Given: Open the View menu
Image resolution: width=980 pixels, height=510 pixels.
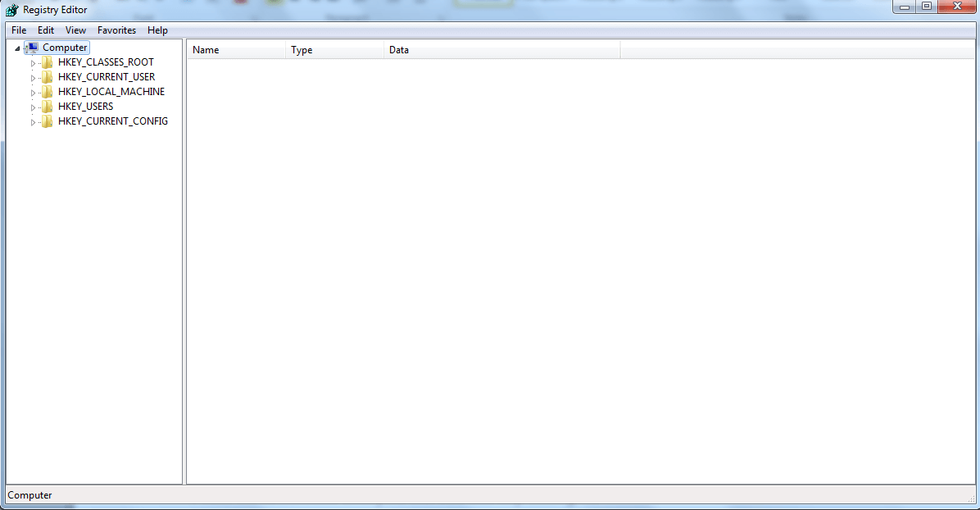Looking at the screenshot, I should point(75,30).
